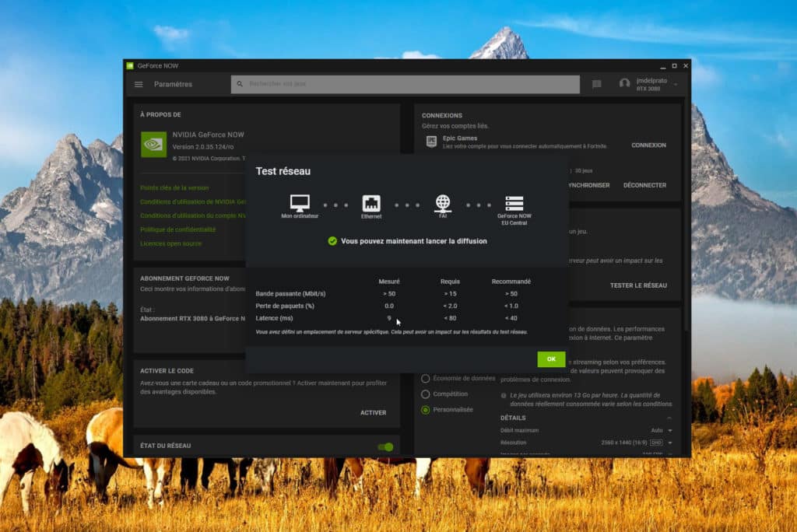Click the Test réseau dialog title
This screenshot has width=797, height=532.
(283, 171)
